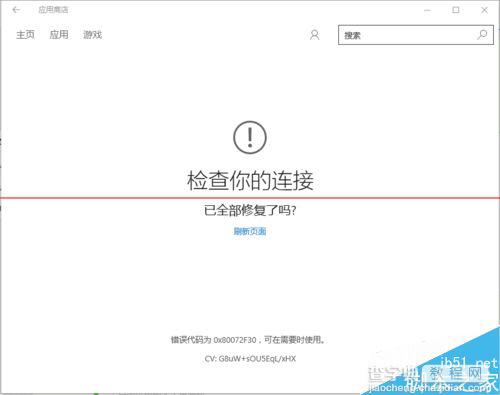The width and height of the screenshot is (500, 395).
Task: Minimize the store window
Action: (427, 10)
